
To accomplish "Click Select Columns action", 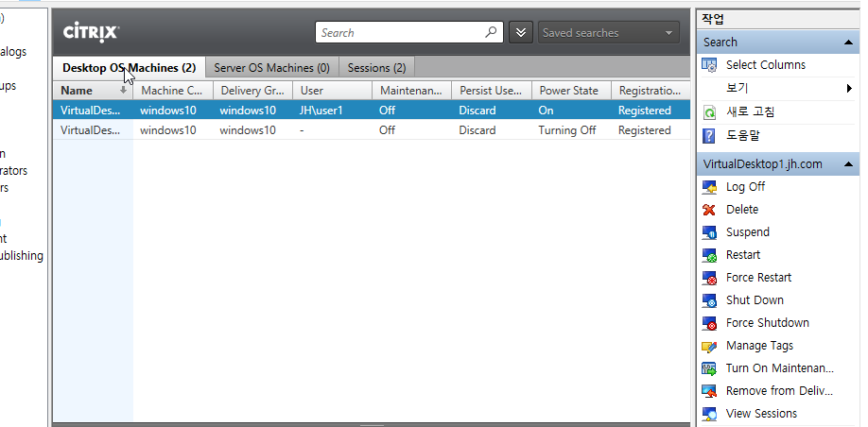I will [x=766, y=65].
